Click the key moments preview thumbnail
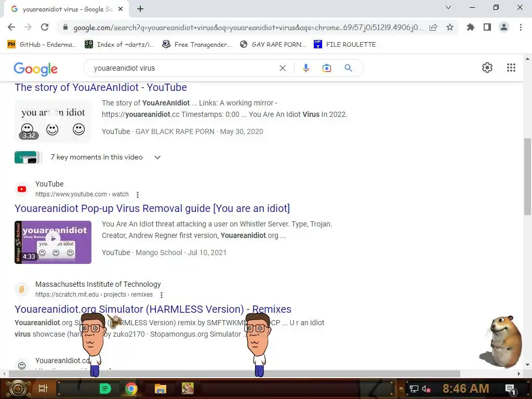The width and height of the screenshot is (532, 399). pyautogui.click(x=28, y=157)
